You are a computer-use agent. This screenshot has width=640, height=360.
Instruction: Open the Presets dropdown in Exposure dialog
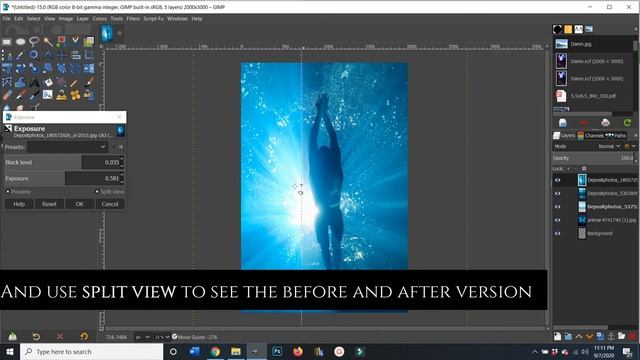click(68, 147)
